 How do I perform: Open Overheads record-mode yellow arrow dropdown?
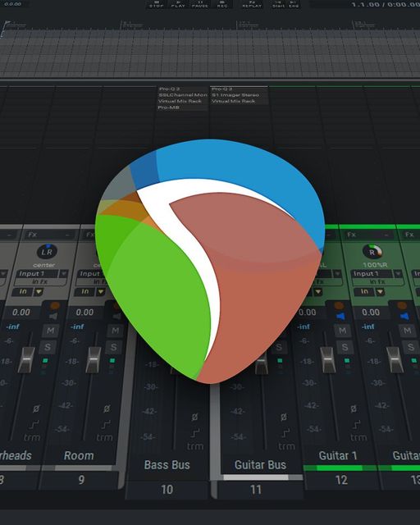[x=39, y=292]
